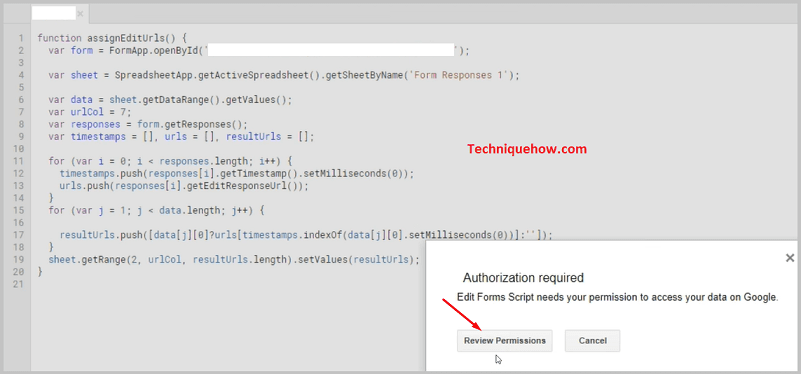The width and height of the screenshot is (801, 374).
Task: Click the 'sheet.getRange(2, urlCol' line
Action: click(x=234, y=259)
